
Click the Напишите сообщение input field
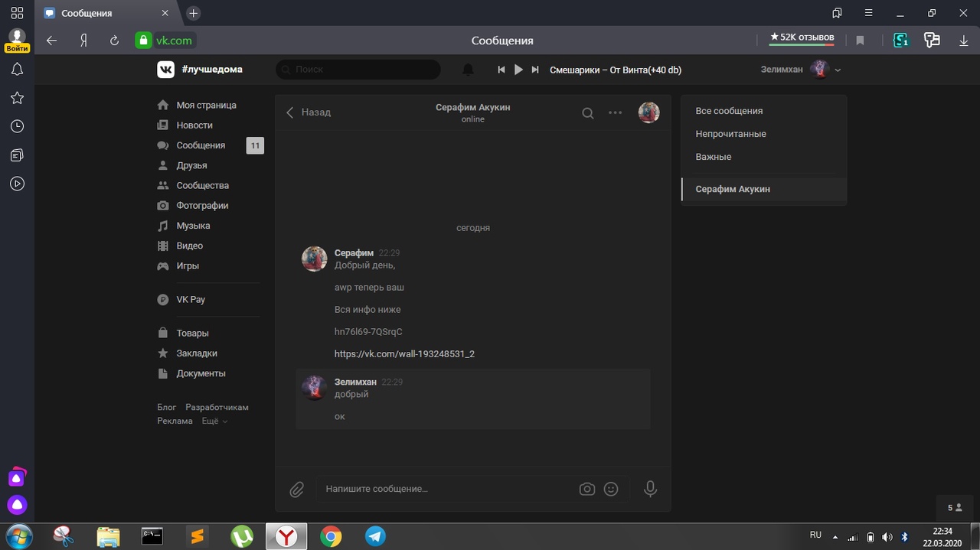(444, 489)
